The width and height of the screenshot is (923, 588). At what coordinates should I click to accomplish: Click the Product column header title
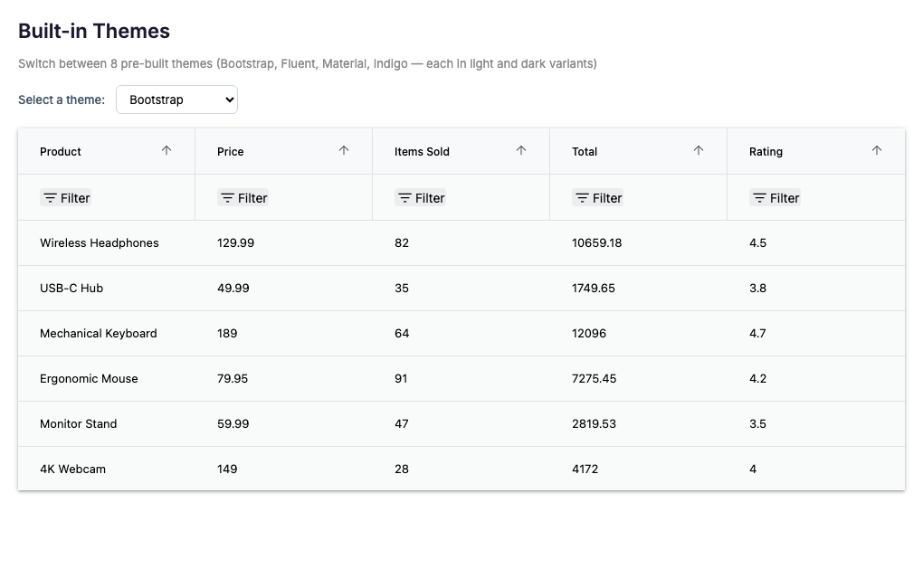click(x=61, y=152)
